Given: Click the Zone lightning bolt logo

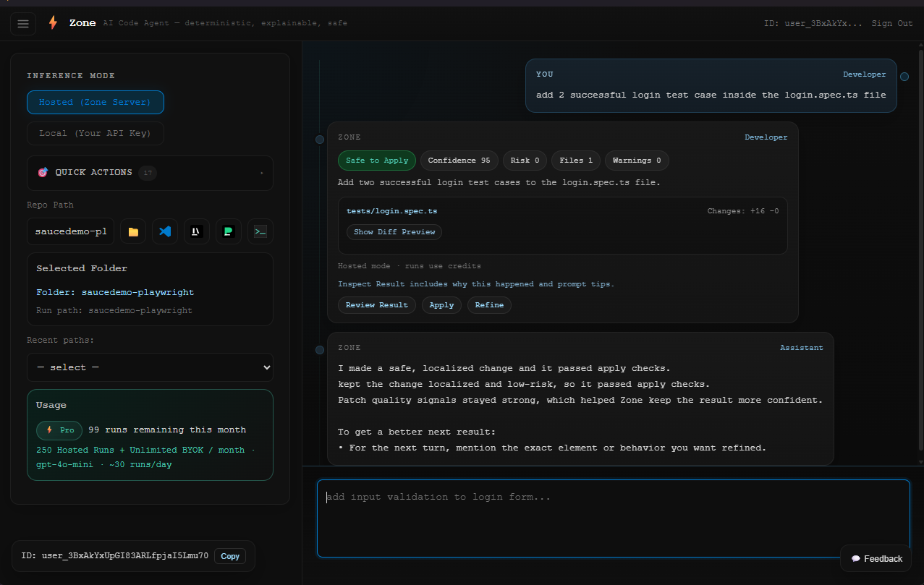Looking at the screenshot, I should point(53,23).
